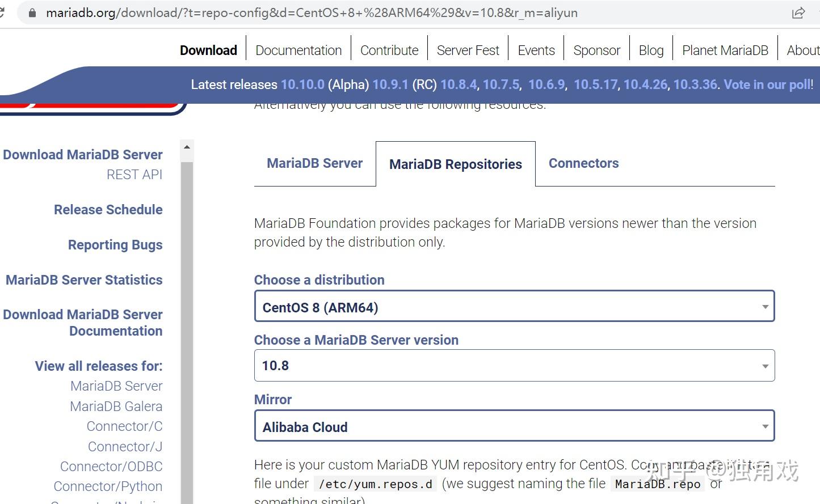Click the Vote in our poll link
The image size is (820, 504).
[x=766, y=84]
